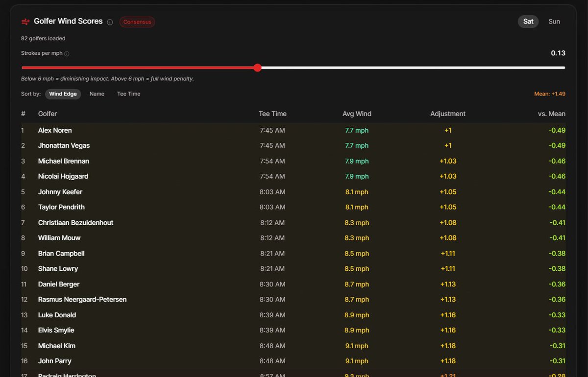The width and height of the screenshot is (588, 377).
Task: Click the Consensus badge
Action: coord(137,22)
